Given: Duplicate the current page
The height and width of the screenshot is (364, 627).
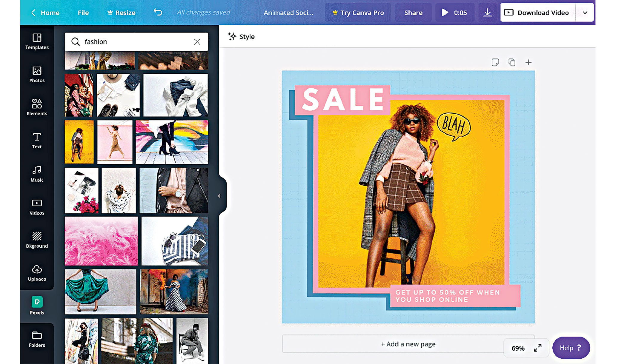Looking at the screenshot, I should tap(512, 62).
